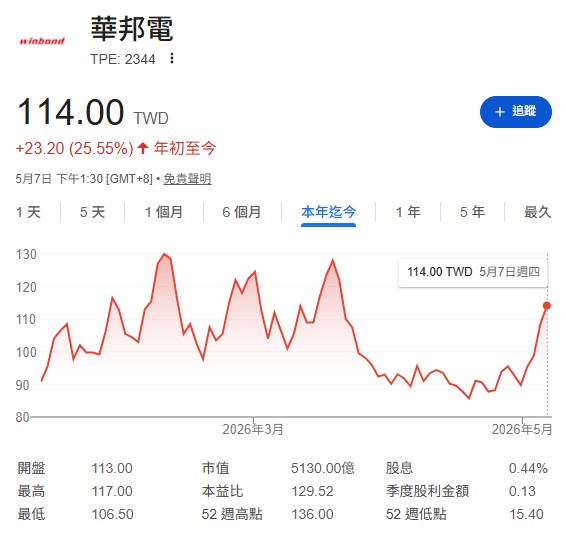Click the 130 y-axis label
This screenshot has width=566, height=545.
[x=26, y=254]
